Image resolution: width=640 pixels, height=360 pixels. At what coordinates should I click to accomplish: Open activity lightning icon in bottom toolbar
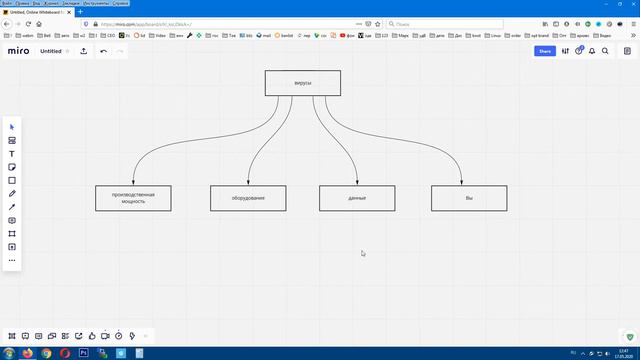132,336
